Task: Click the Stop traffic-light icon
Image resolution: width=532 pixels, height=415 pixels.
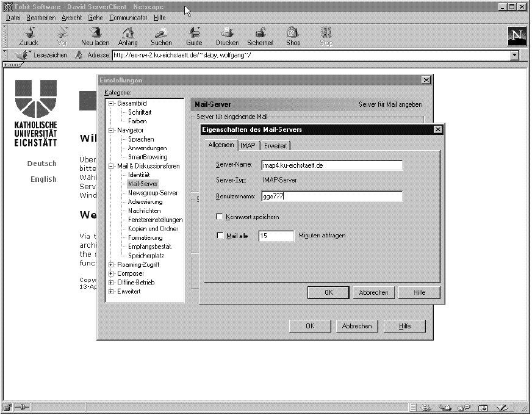Action: pos(326,32)
